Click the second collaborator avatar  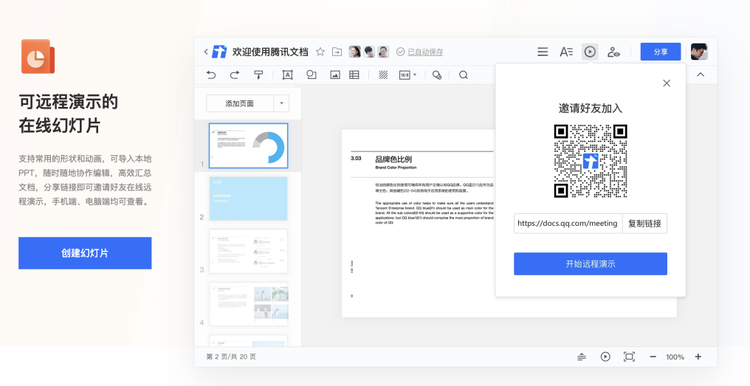tap(369, 52)
